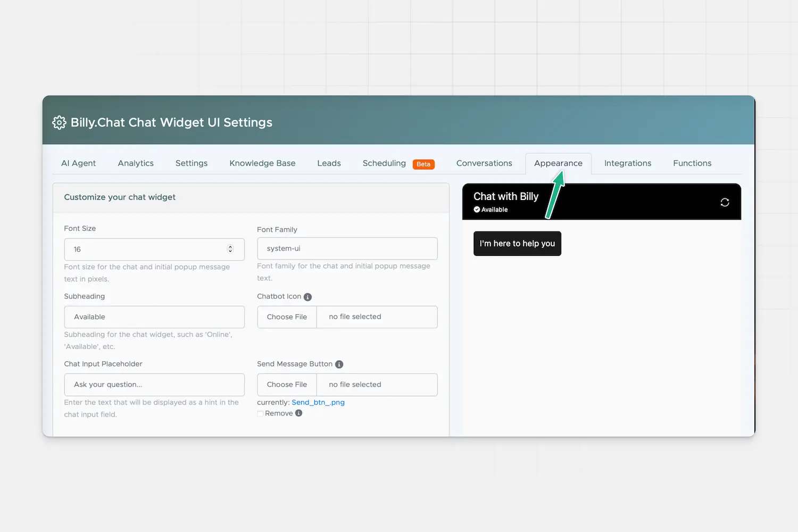Screen dimensions: 798x532
Task: Switch to the Analytics tab
Action: tap(136, 163)
